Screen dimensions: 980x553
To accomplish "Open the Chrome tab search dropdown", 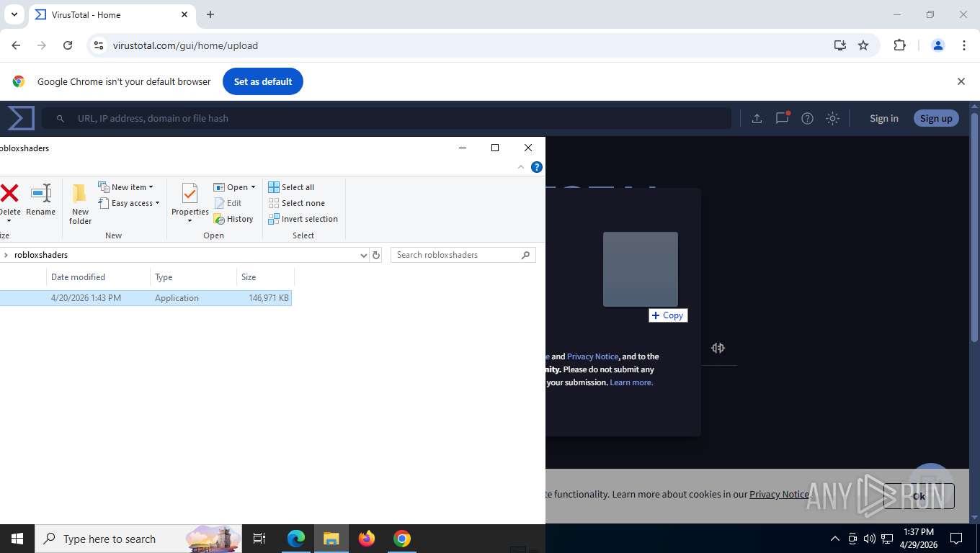I will pyautogui.click(x=14, y=14).
